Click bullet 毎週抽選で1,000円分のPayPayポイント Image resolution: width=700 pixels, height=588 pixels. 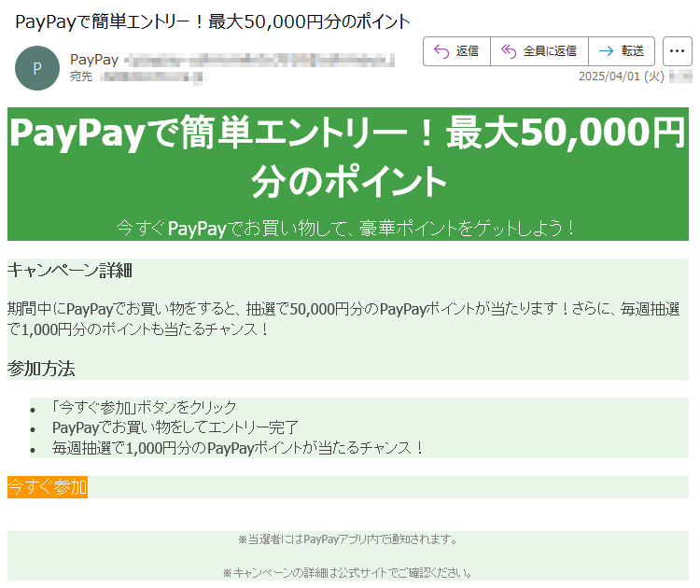click(237, 447)
